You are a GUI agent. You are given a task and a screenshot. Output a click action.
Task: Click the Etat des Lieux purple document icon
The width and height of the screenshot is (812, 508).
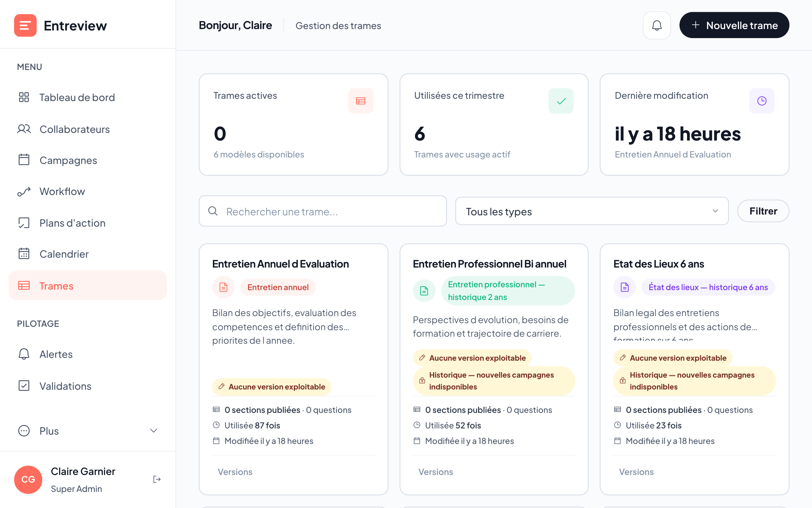[625, 287]
